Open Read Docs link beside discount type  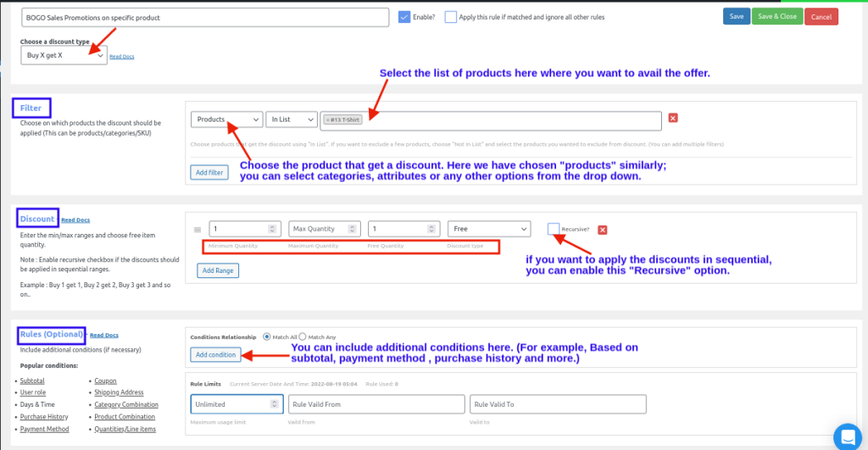(x=122, y=57)
